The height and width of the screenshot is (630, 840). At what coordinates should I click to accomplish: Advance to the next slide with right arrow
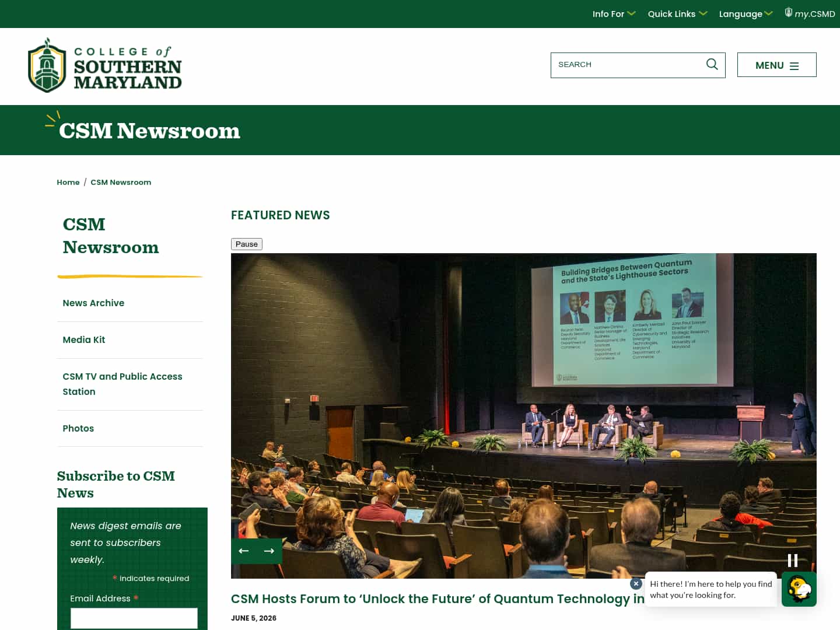coord(269,551)
